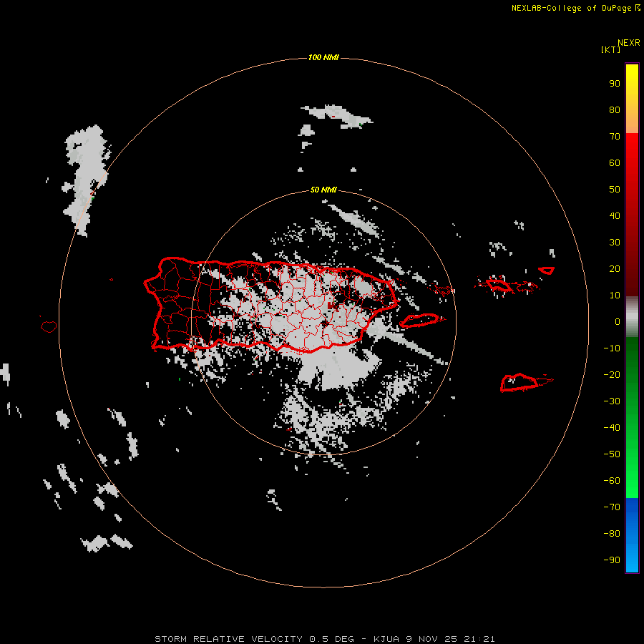
Task: Select the 60 value on the velocity scale
Action: [x=615, y=163]
